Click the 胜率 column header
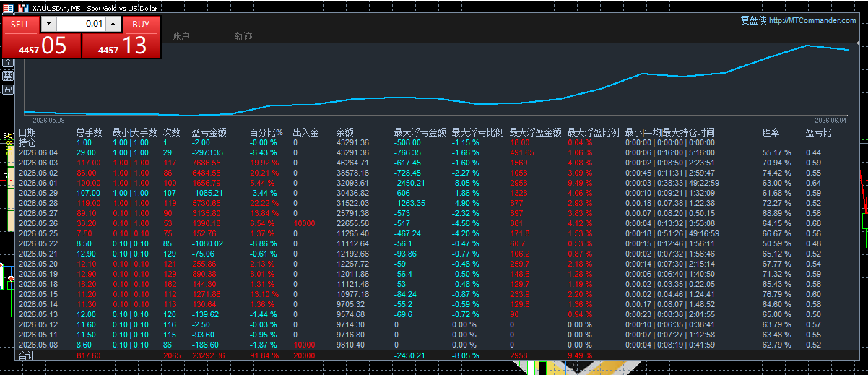The width and height of the screenshot is (868, 375). point(771,133)
